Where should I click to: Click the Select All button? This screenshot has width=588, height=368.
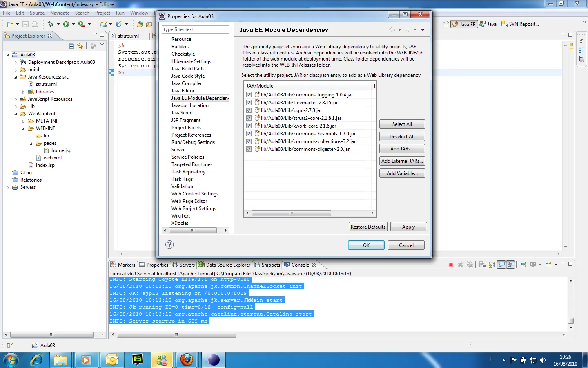402,124
